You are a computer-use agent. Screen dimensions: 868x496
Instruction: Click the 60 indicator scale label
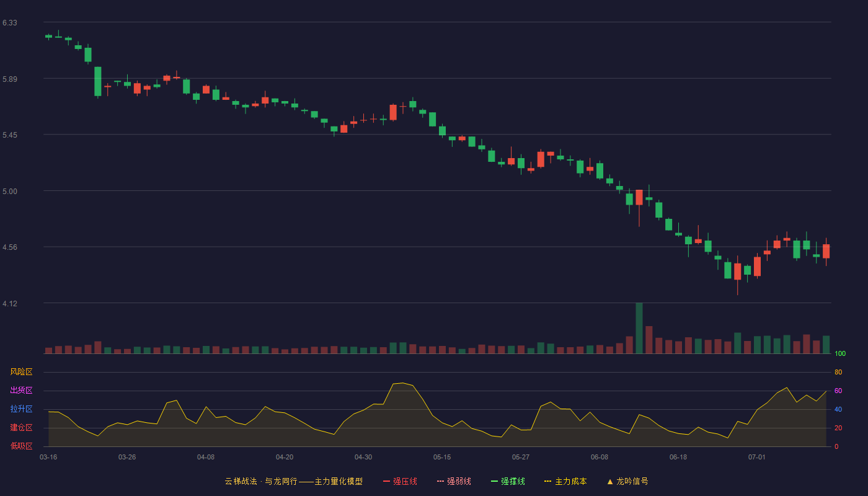coord(838,391)
